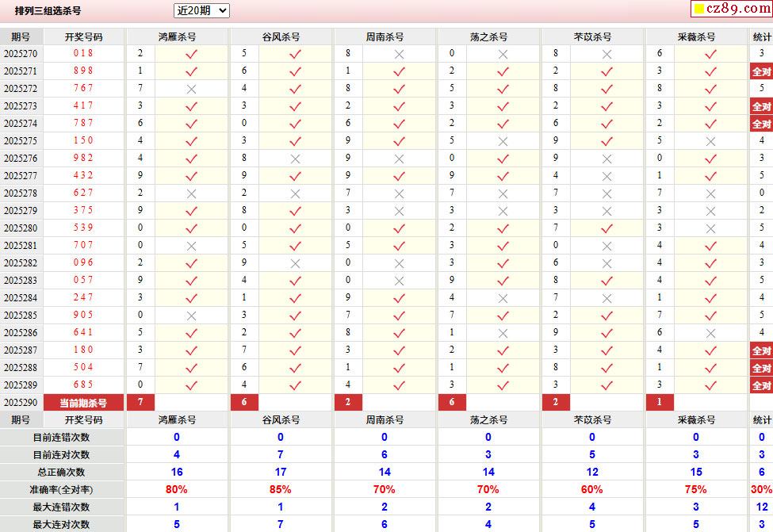
Task: Click the 全对 badge in row 2025288
Action: [761, 368]
